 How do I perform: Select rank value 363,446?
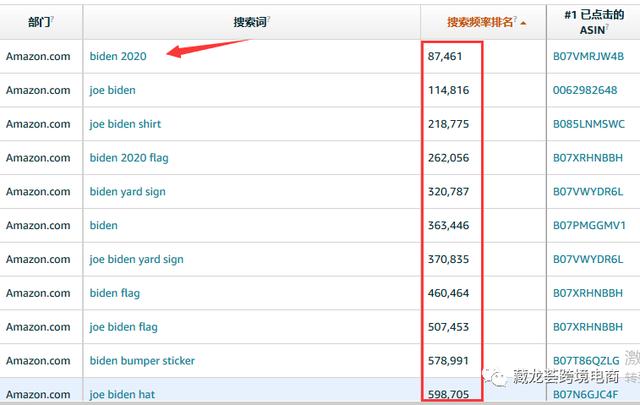click(448, 225)
